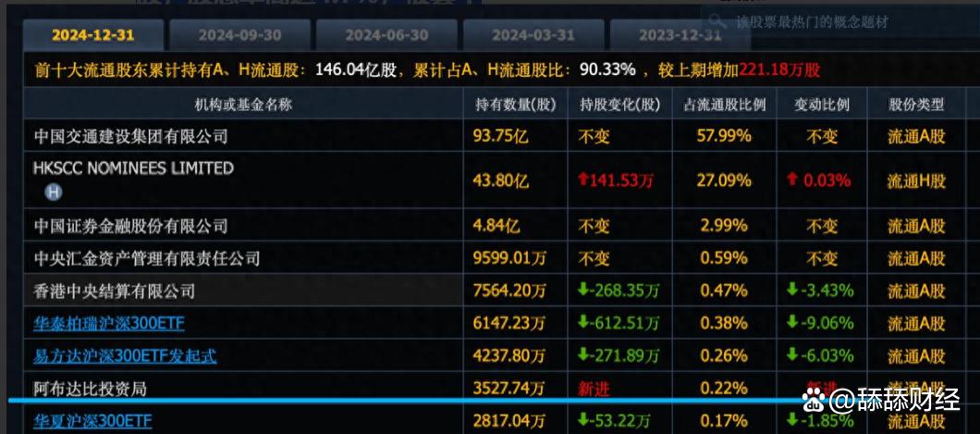Click the 0.26% share ratio
The width and height of the screenshot is (980, 434).
pyautogui.click(x=725, y=356)
